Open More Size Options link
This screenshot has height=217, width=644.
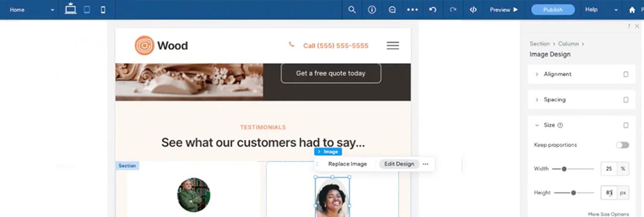[x=608, y=214]
